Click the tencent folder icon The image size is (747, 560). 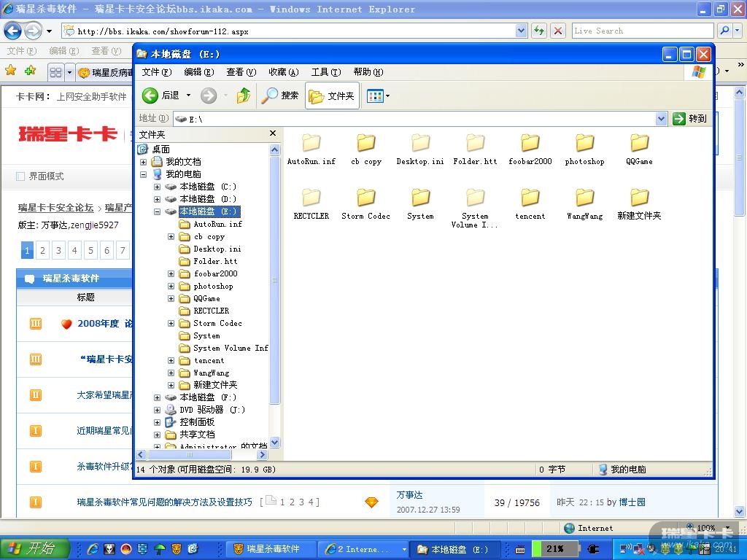[x=530, y=198]
